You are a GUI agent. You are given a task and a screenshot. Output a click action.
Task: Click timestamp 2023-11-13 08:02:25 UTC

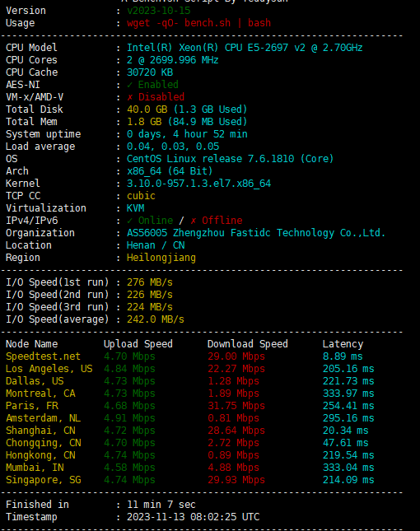193,517
